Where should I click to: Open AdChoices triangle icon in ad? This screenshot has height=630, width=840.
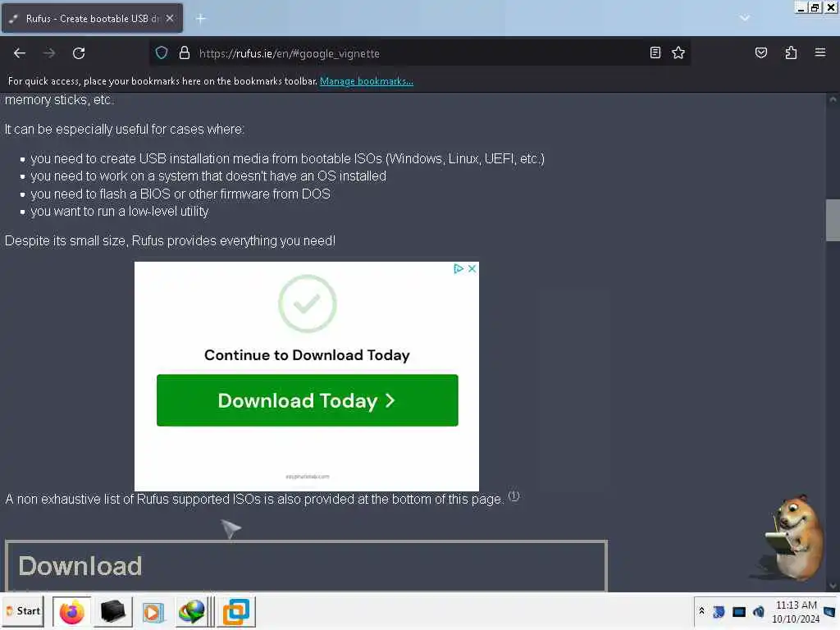(x=458, y=269)
